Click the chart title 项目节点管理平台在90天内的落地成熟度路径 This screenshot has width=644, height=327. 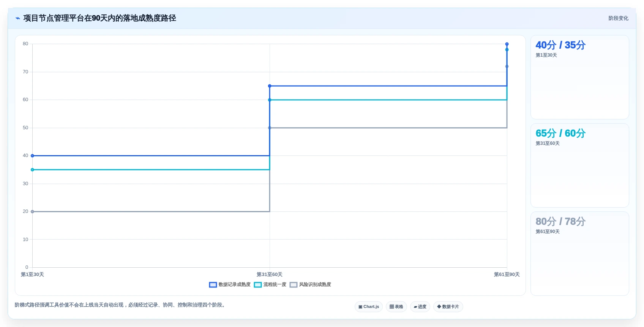[100, 18]
